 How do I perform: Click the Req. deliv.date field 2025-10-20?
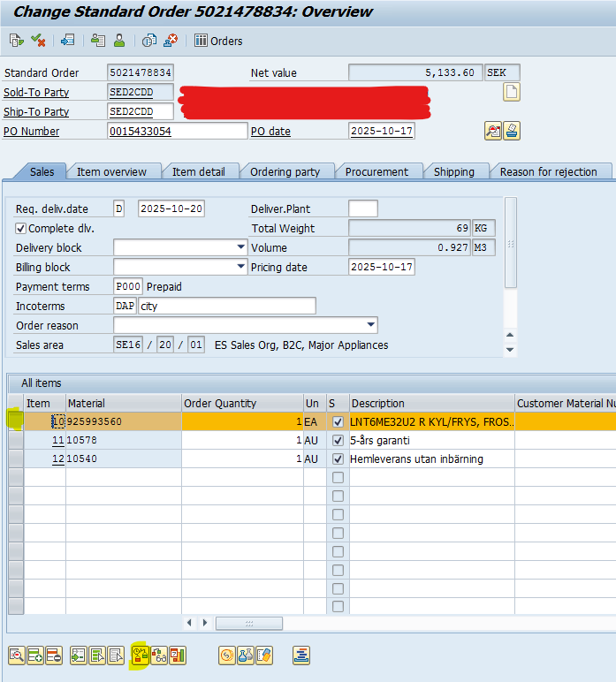click(171, 208)
